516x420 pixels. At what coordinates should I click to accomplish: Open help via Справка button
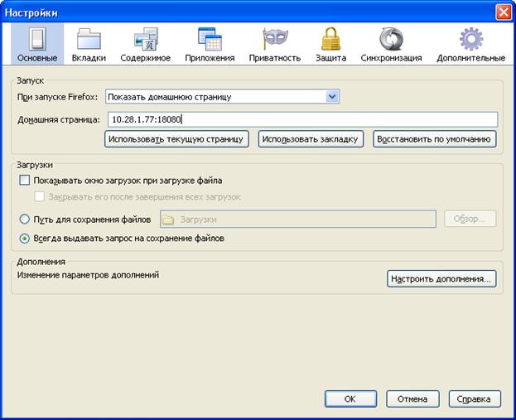pos(475,399)
